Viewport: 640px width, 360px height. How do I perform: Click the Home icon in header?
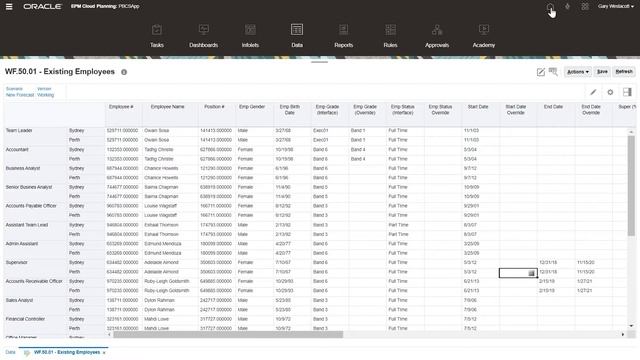tap(550, 7)
